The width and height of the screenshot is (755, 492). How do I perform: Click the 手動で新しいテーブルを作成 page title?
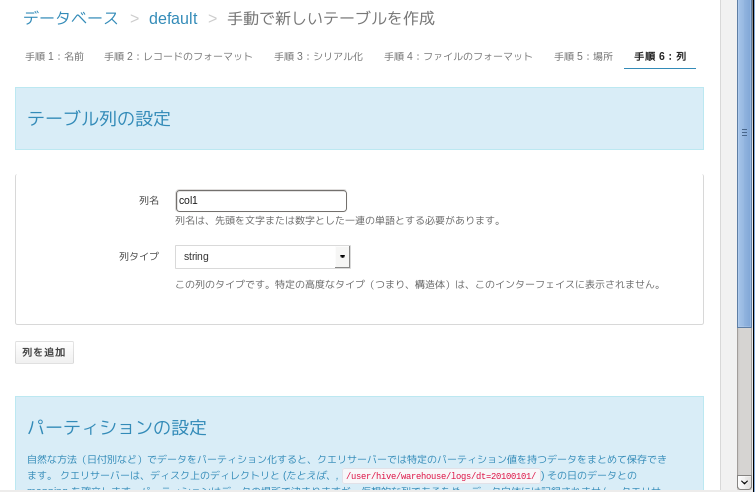331,18
